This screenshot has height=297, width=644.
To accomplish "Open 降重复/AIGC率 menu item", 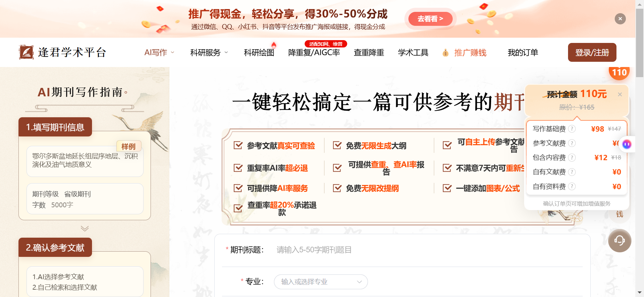I will click(314, 53).
